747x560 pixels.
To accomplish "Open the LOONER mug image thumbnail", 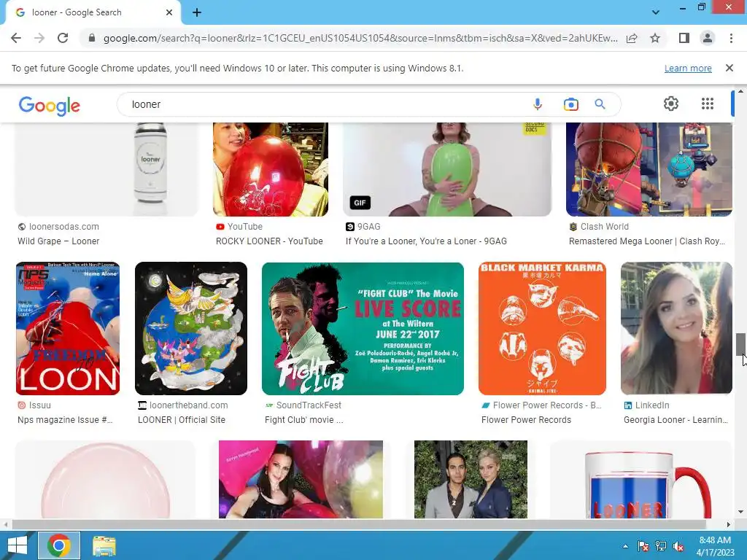I will click(640, 480).
